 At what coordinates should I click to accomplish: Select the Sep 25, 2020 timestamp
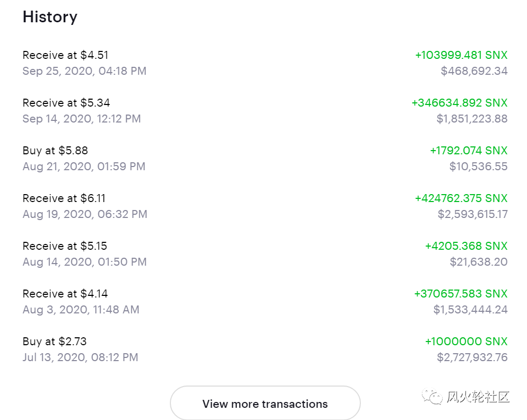pos(84,71)
